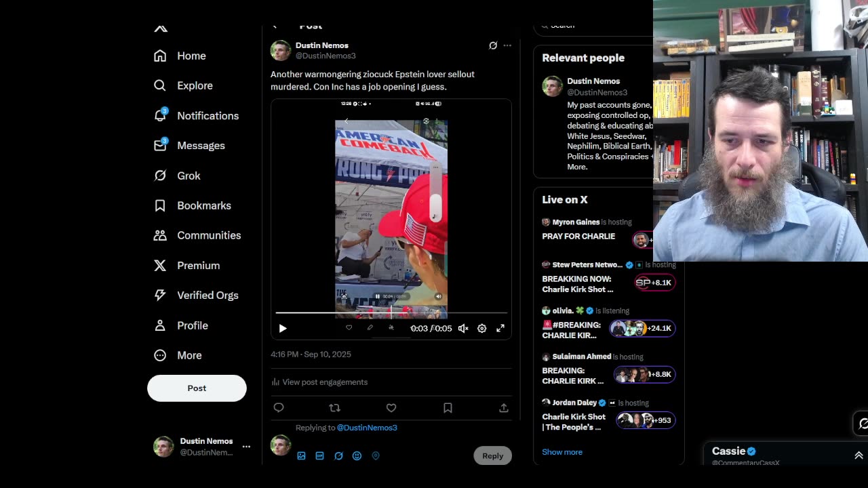Enter video fullscreen mode
The height and width of the screenshot is (488, 868).
(500, 328)
